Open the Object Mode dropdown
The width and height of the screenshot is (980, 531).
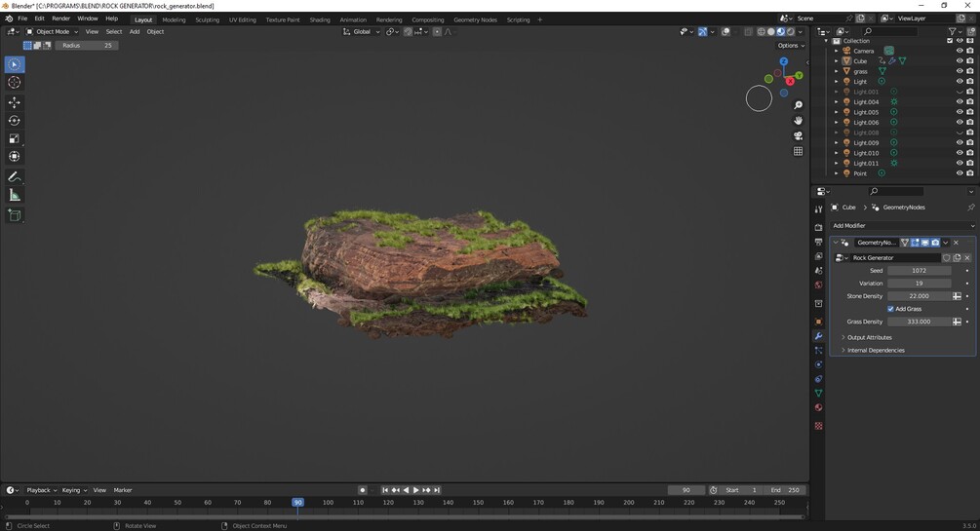53,31
